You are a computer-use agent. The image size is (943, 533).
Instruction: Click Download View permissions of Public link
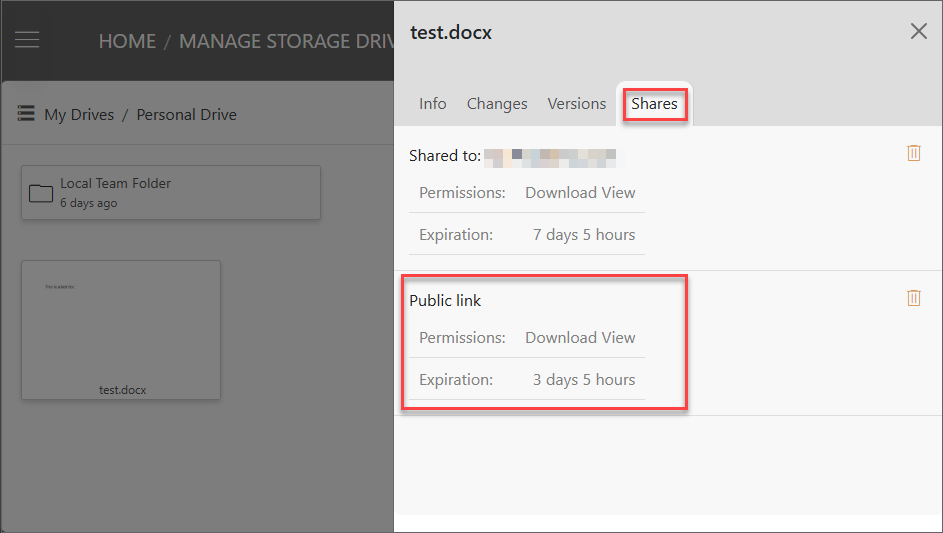tap(580, 337)
